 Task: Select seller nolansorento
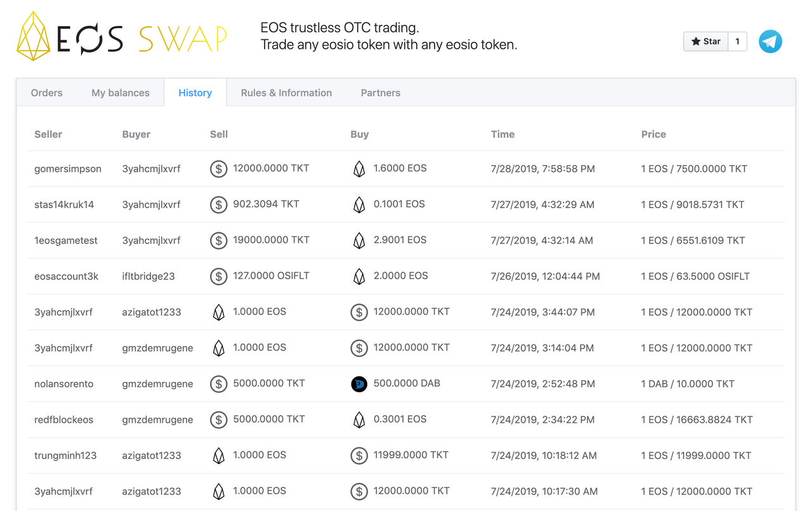pos(63,384)
